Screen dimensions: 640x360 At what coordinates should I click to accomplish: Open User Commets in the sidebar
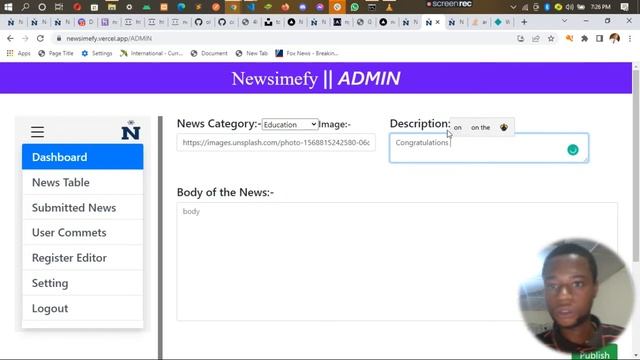(82, 233)
